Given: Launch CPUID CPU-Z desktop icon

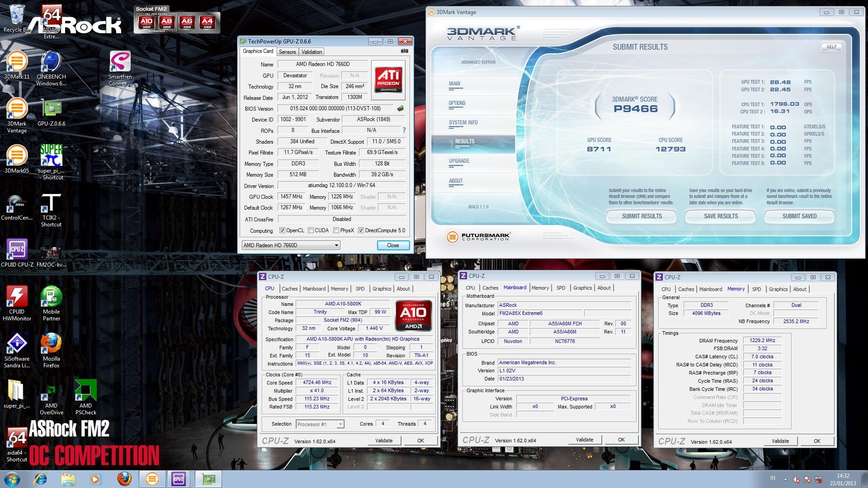Looking at the screenshot, I should pos(17,253).
